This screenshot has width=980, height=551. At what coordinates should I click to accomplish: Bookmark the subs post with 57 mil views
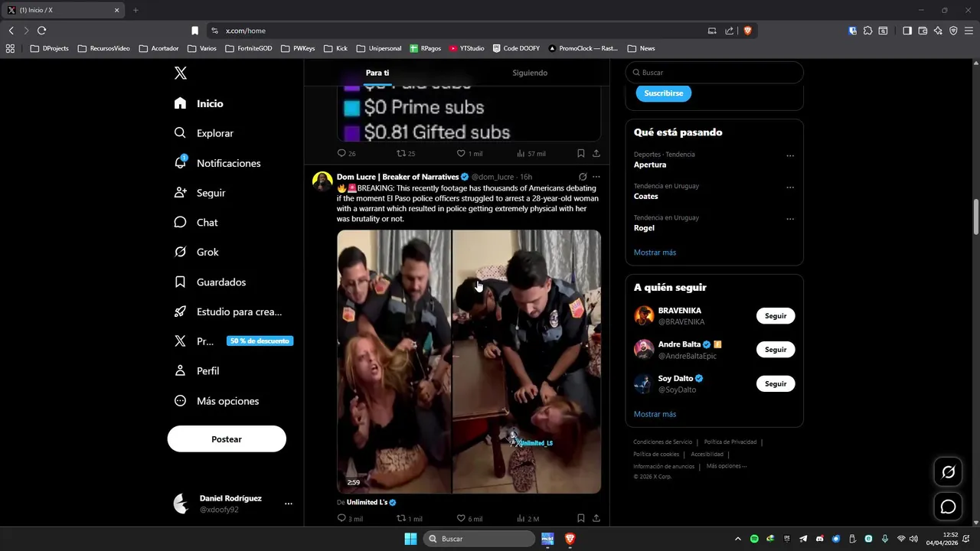[581, 153]
